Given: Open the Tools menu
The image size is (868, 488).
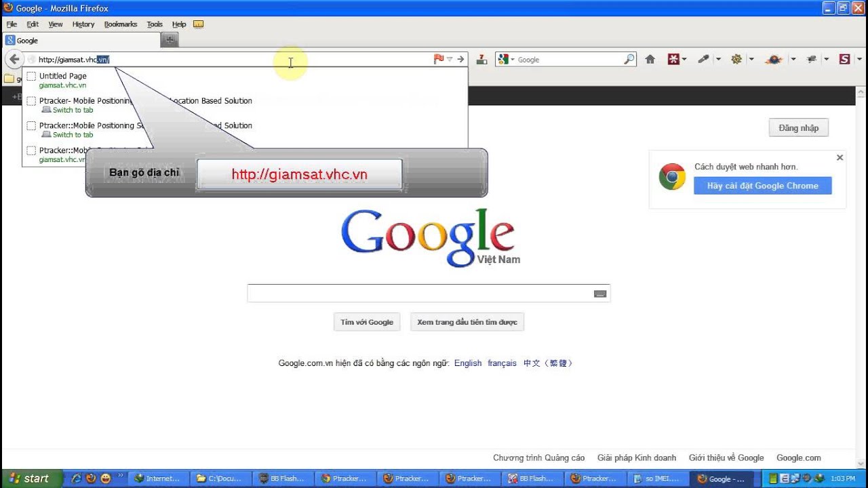Looking at the screenshot, I should tap(155, 24).
